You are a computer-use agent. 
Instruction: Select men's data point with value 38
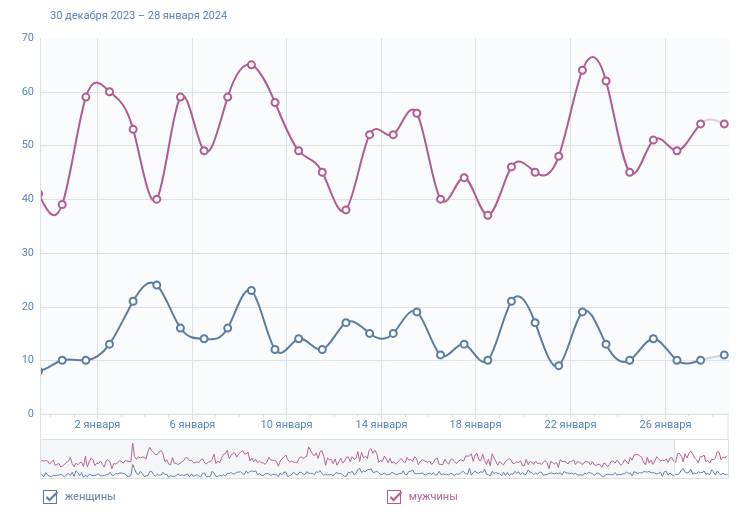(346, 210)
